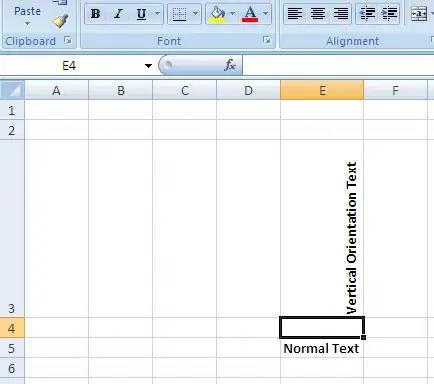Decrease the indent
The height and width of the screenshot is (384, 434).
point(367,14)
